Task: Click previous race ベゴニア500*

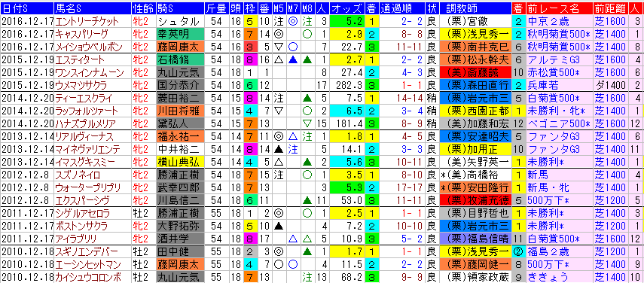Action: click(559, 123)
